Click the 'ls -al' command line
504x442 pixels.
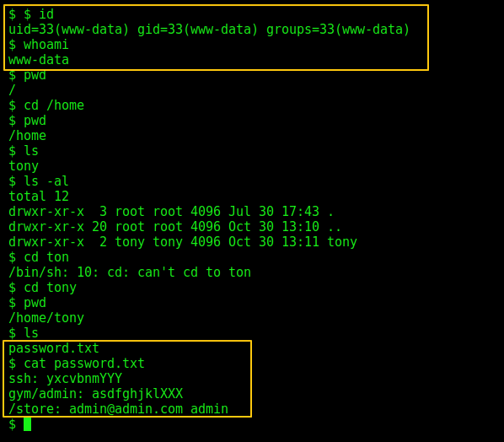tap(39, 181)
